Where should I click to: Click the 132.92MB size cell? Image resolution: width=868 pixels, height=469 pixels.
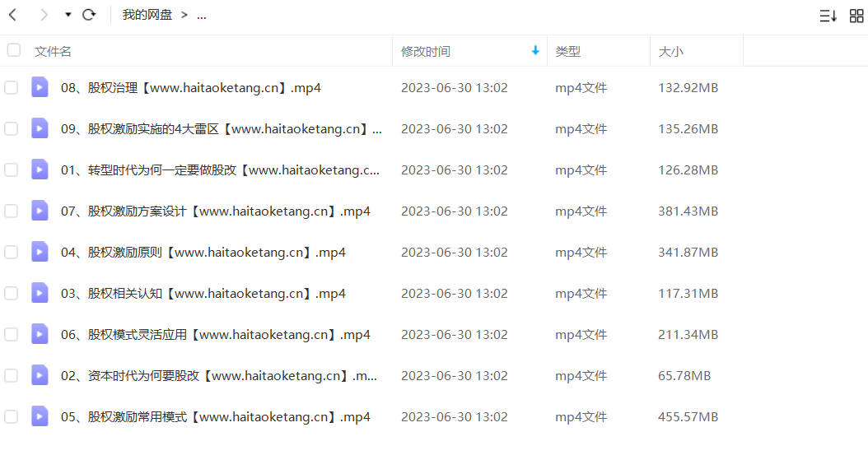(x=688, y=87)
